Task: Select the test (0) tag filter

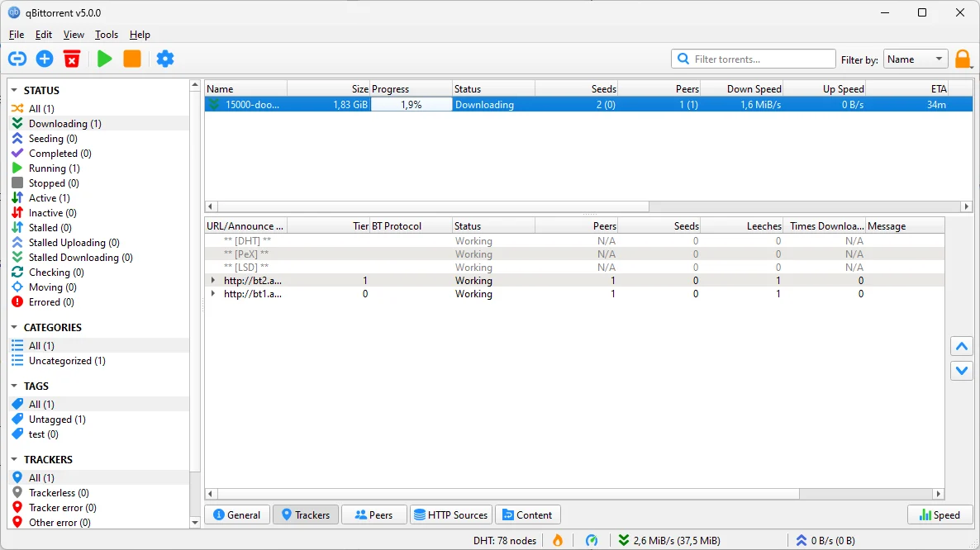Action: click(x=99, y=434)
